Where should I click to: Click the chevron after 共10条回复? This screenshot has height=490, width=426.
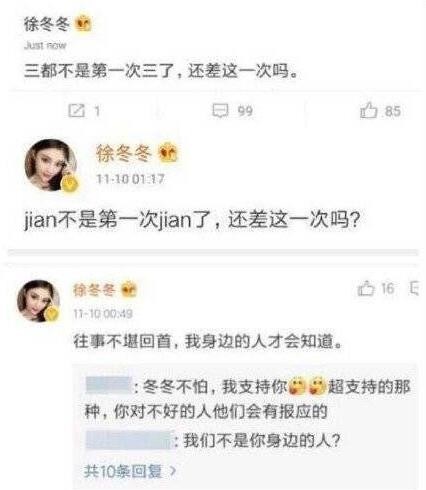coord(172,471)
